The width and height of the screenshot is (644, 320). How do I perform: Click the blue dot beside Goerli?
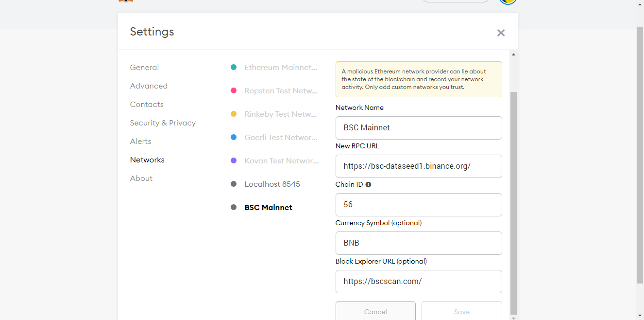click(x=234, y=138)
